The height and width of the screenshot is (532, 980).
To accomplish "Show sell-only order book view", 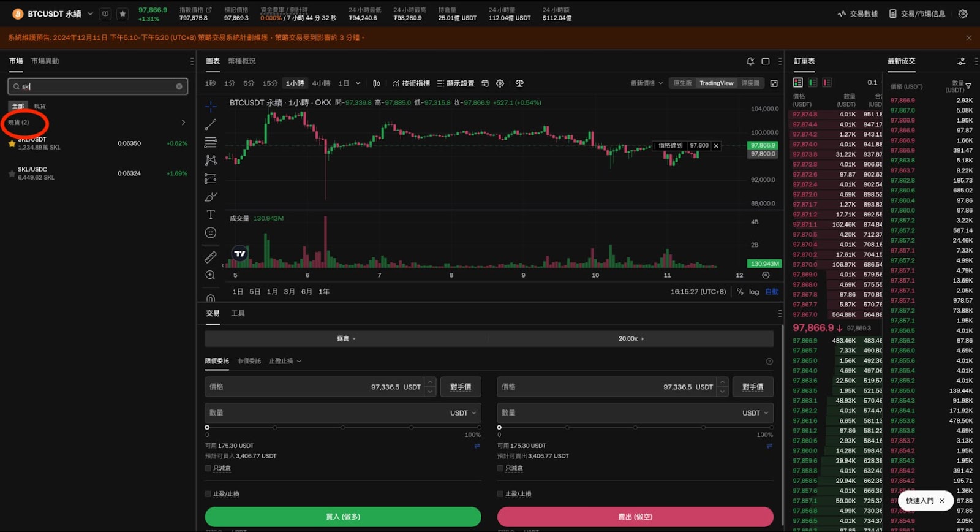I will pos(827,82).
